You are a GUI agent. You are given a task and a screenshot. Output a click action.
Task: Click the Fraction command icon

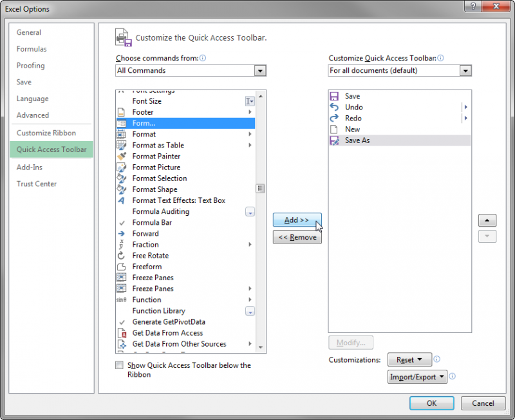(121, 245)
